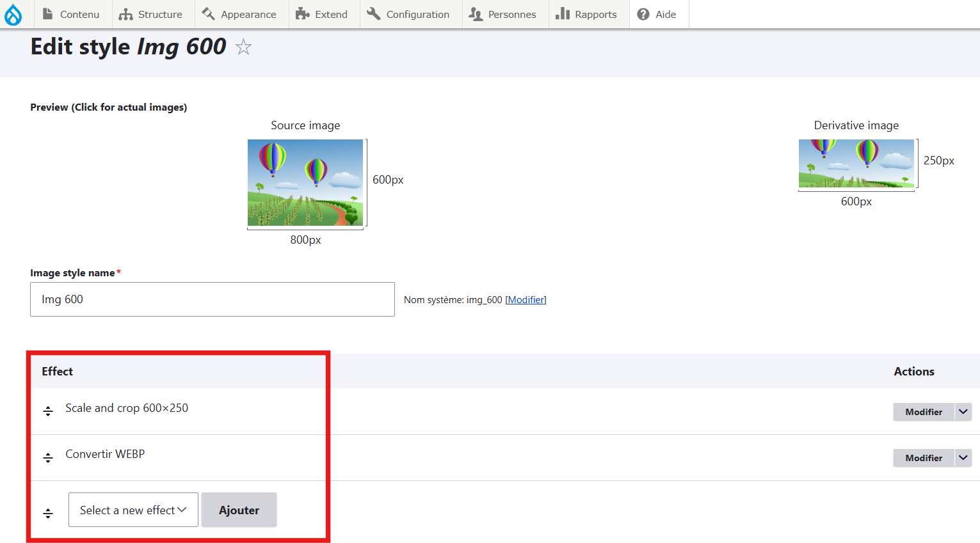Screen dimensions: 980x543
Task: Toggle the bookmark star next to Img 600
Action: [x=243, y=47]
